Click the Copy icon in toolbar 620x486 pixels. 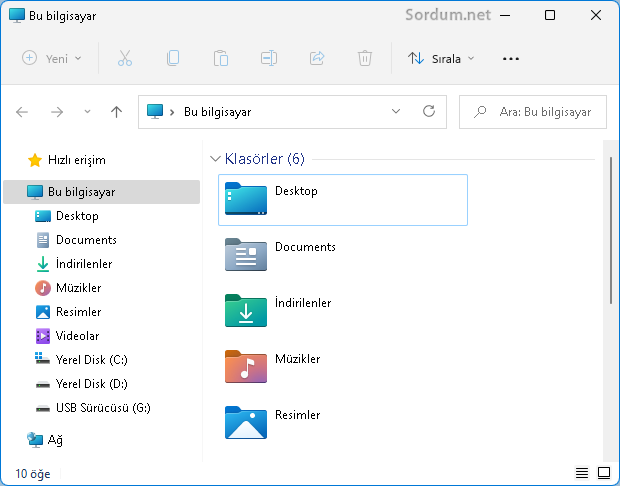(173, 59)
